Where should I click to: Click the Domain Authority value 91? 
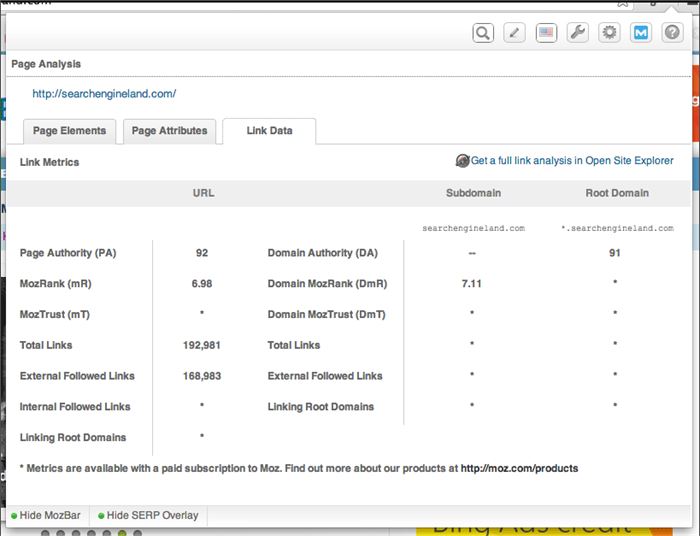[x=615, y=253]
